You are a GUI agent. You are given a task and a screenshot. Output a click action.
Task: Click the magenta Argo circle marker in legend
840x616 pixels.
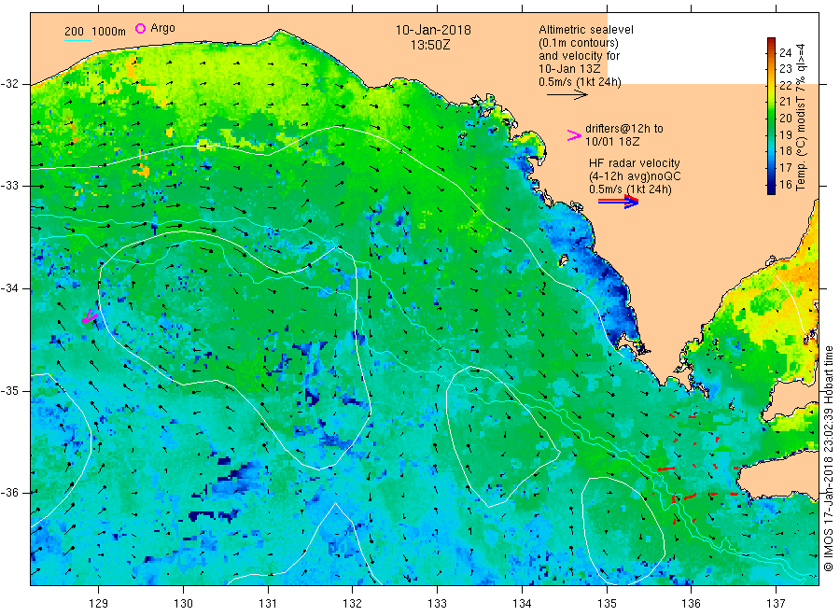coord(140,28)
